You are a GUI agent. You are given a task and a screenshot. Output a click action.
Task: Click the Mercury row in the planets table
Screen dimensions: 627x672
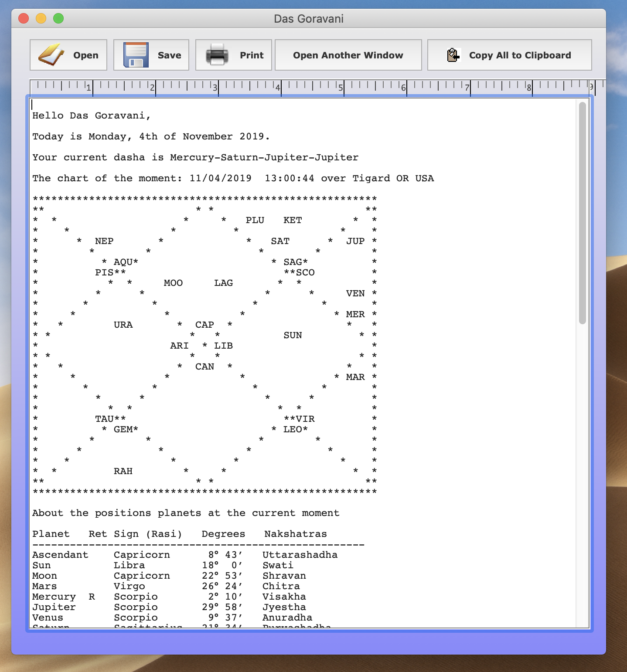pos(54,597)
